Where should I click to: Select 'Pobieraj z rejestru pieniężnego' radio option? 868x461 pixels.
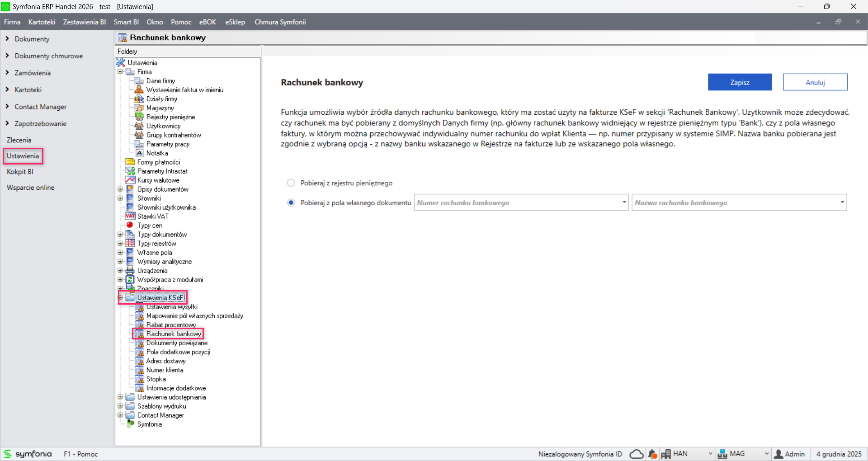[x=291, y=183]
